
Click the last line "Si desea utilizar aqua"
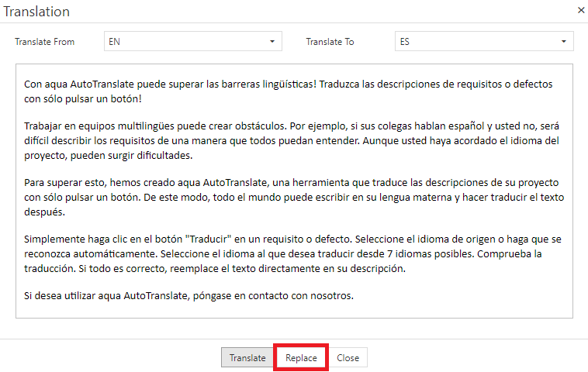coord(190,295)
